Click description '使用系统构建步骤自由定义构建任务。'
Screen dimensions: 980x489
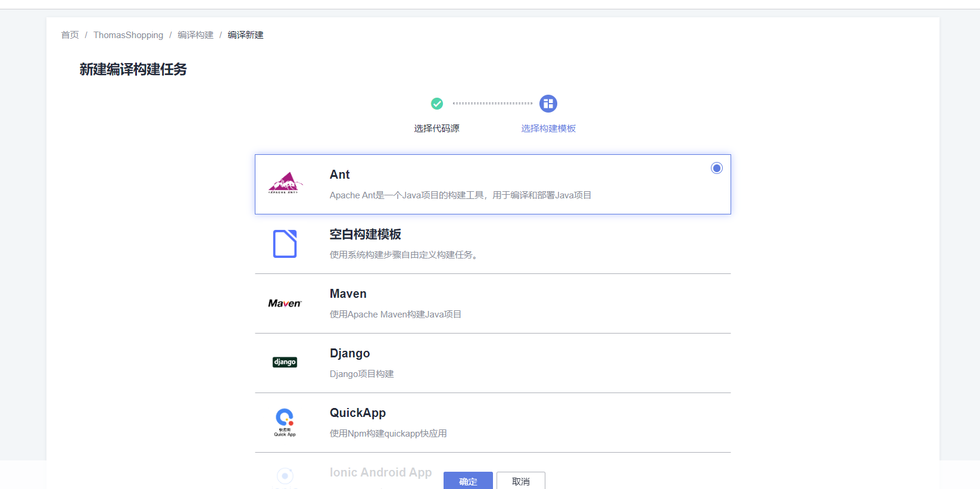pyautogui.click(x=404, y=255)
